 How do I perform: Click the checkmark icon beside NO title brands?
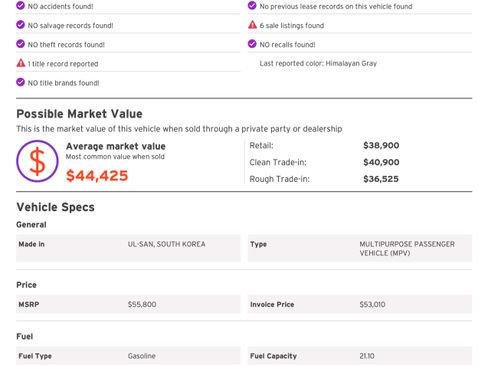coord(20,82)
